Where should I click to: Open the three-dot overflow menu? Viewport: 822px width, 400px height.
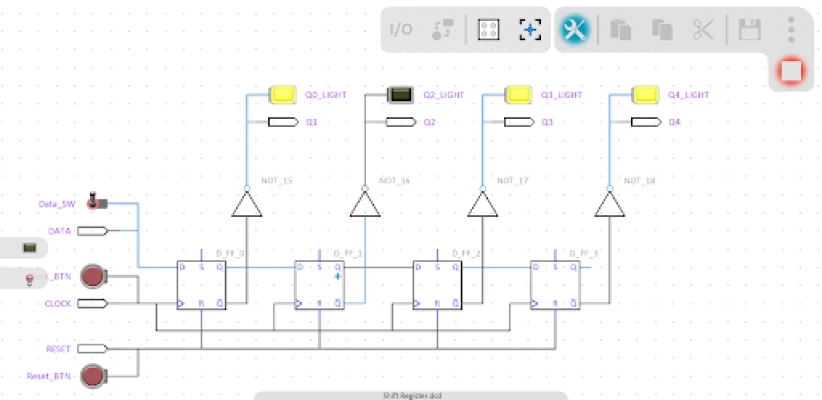coord(791,29)
